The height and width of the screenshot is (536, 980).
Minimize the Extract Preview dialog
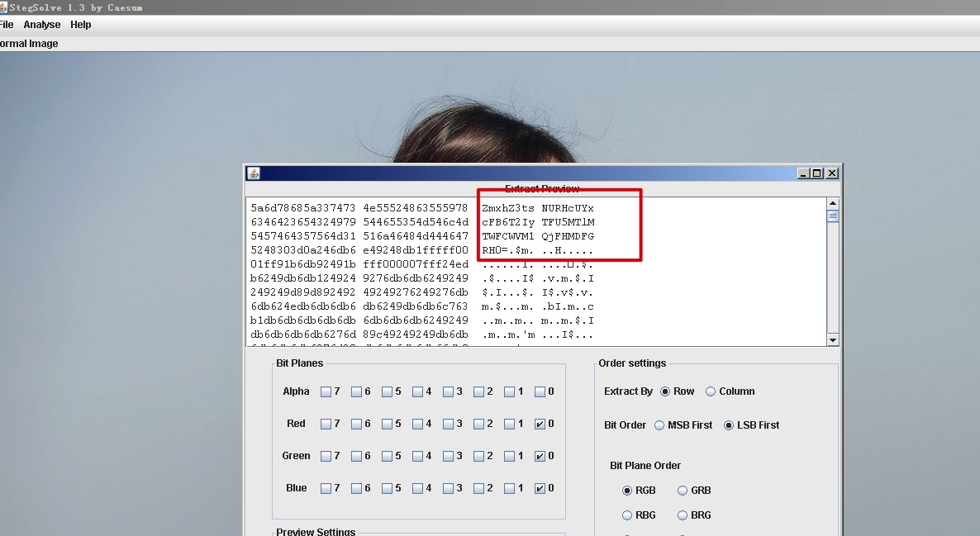[x=804, y=173]
